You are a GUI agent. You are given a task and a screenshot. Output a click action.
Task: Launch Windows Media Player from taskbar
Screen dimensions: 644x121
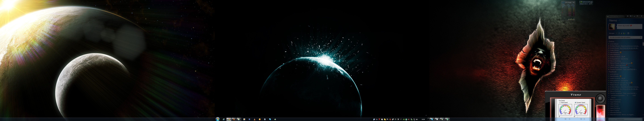[x=244, y=119]
